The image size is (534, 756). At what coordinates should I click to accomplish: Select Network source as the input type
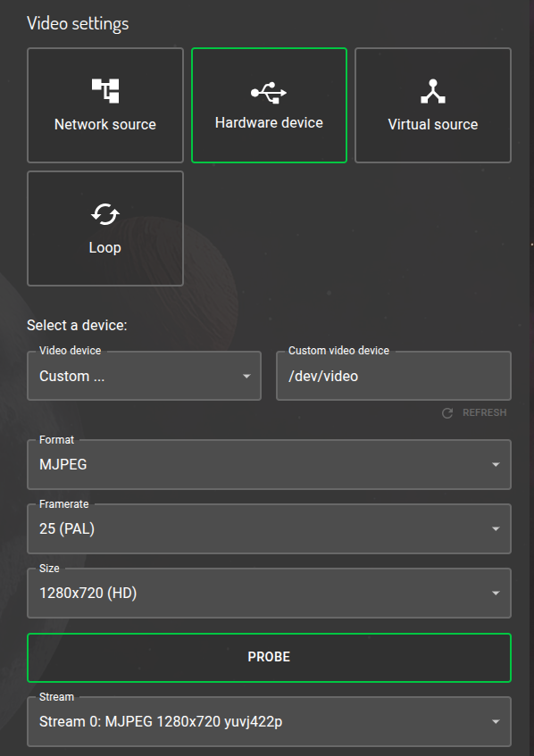(x=104, y=104)
